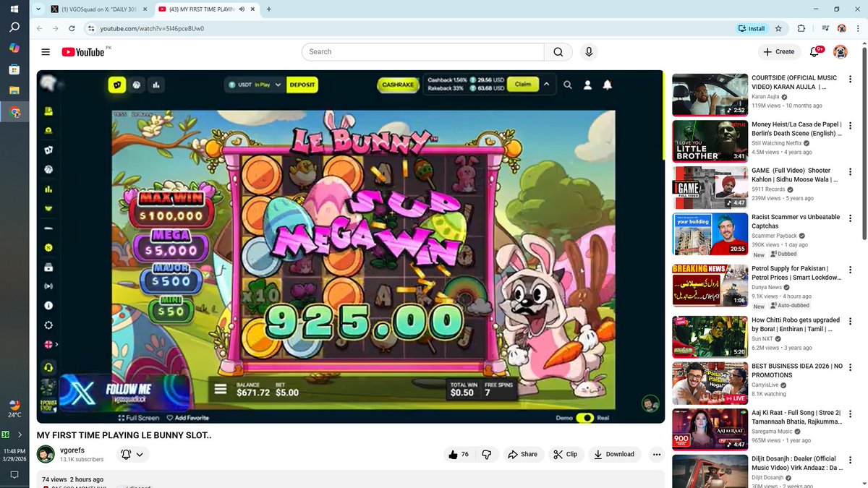Open Microsoft Store from taskbar
868x488 pixels.
pos(14,69)
